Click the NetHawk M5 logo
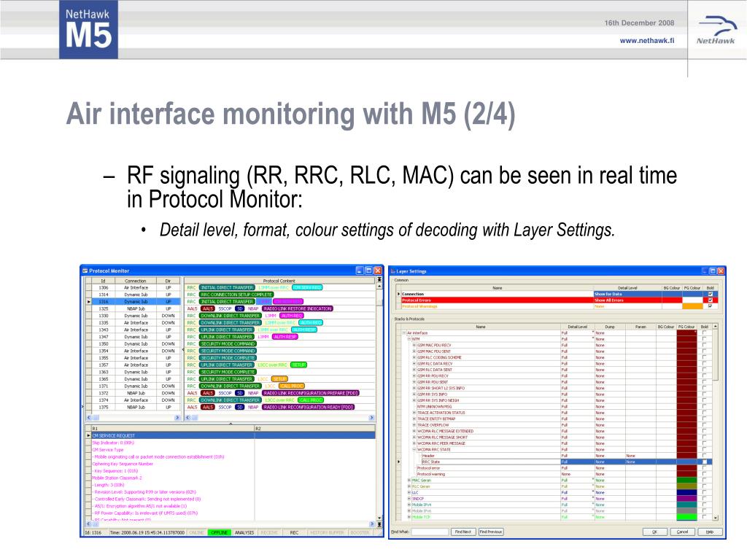This screenshot has height=560, width=747. (88, 29)
